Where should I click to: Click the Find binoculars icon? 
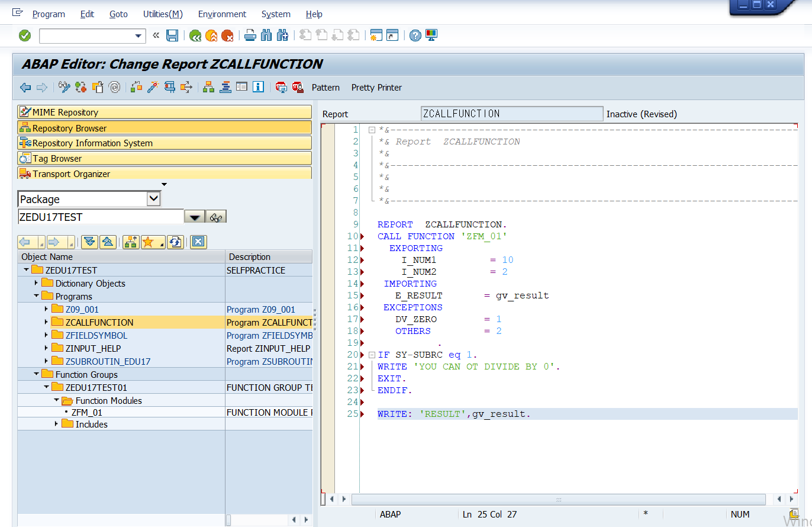[x=266, y=36]
